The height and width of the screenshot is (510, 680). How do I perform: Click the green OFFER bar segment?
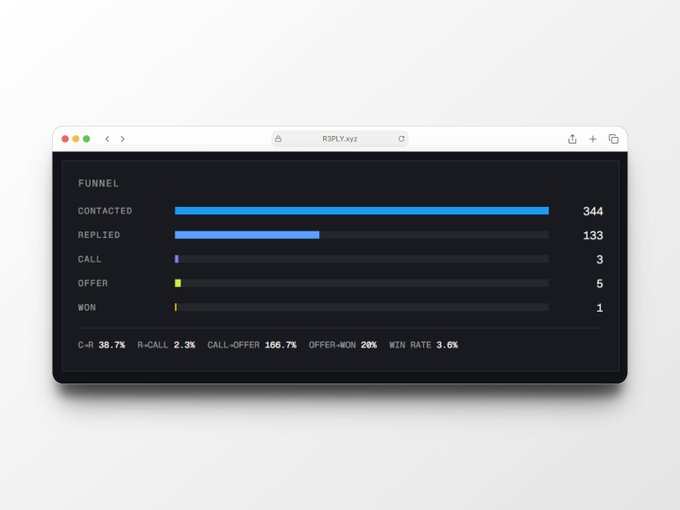coord(178,283)
